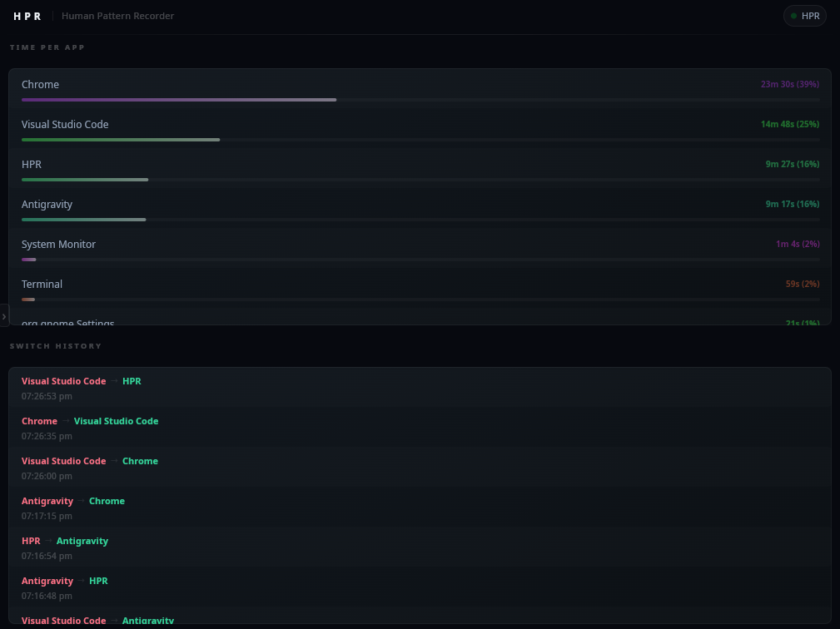
Task: Click the green status dot in HPR badge
Action: click(x=794, y=16)
